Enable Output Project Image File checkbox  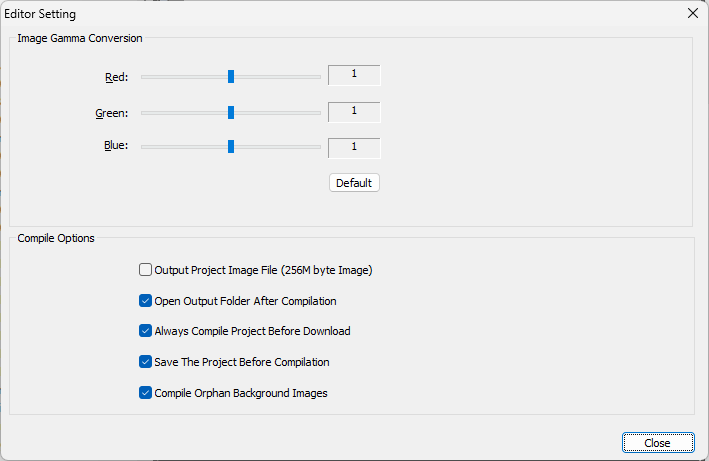[146, 270]
